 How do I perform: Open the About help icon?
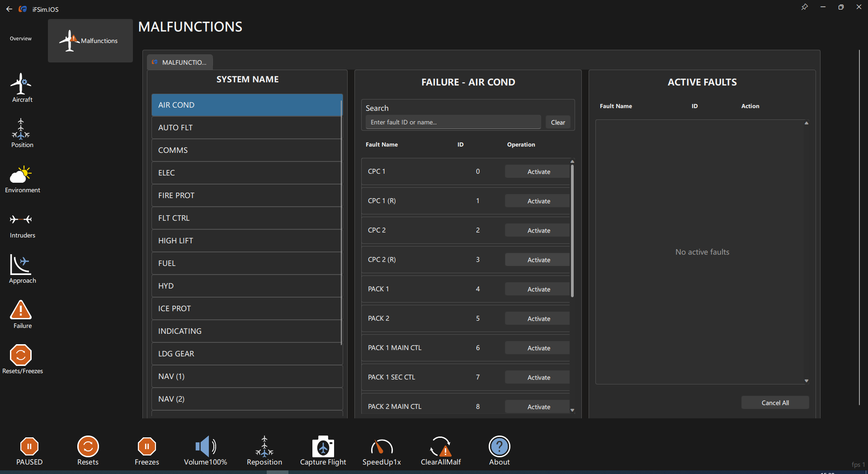pyautogui.click(x=499, y=447)
